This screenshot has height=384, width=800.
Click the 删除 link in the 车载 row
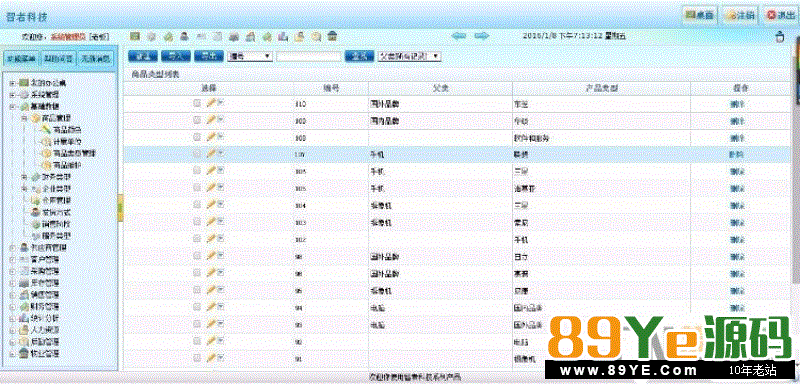[x=737, y=104]
